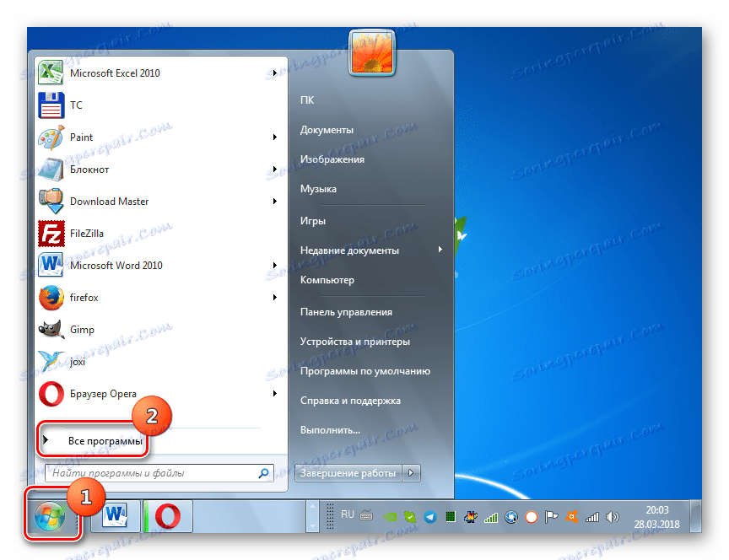
Task: Expand the Paint jump list arrow
Action: 275,137
